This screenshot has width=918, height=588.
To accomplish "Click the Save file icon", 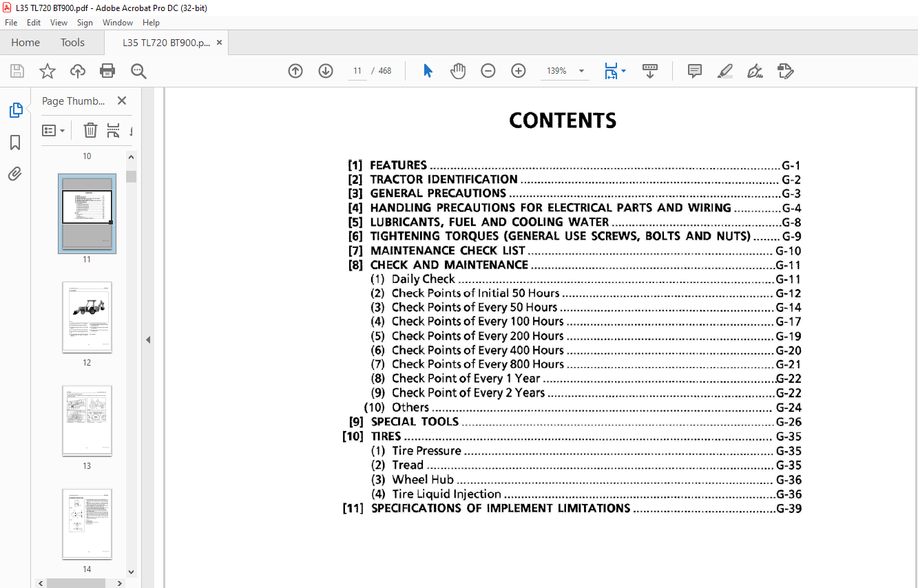I will click(x=17, y=71).
